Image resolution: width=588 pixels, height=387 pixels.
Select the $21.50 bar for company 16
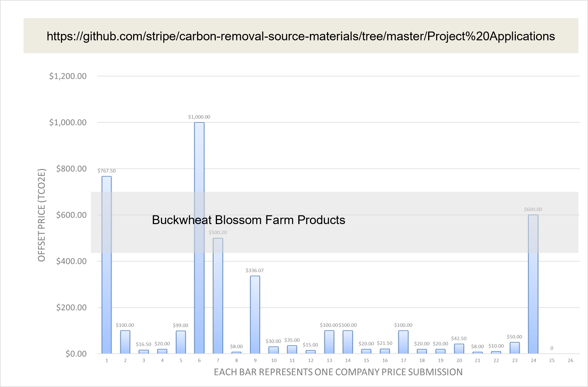click(x=385, y=351)
